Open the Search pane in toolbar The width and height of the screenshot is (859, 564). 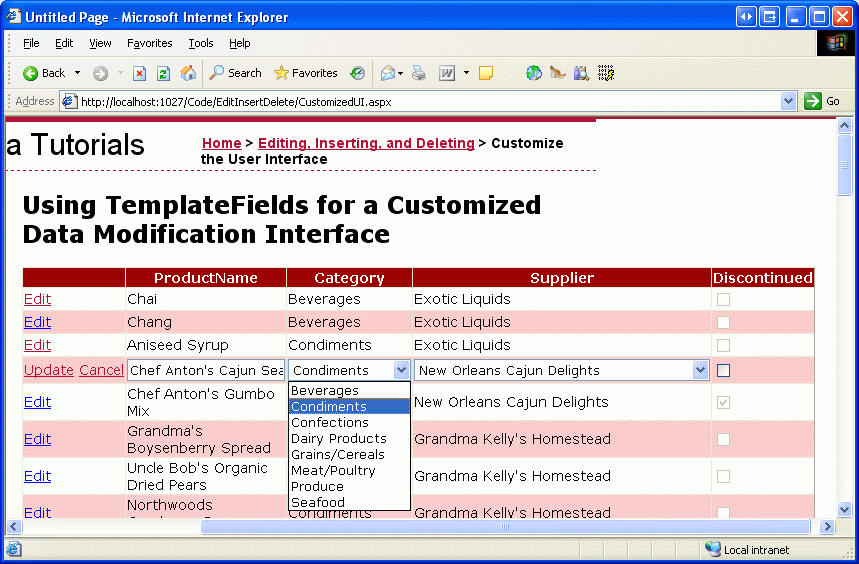(x=235, y=73)
